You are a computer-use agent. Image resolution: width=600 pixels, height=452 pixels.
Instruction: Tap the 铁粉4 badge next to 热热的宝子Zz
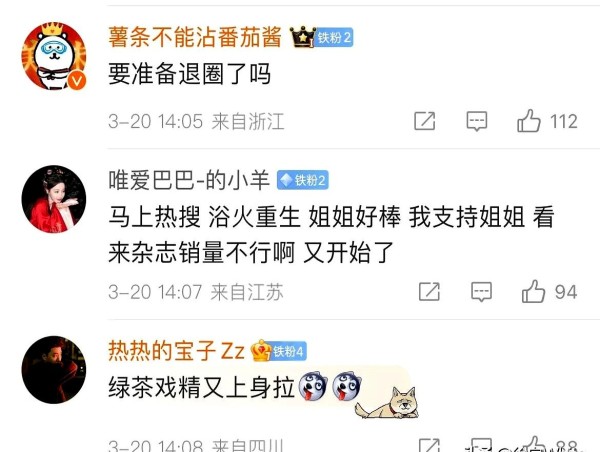[289, 351]
